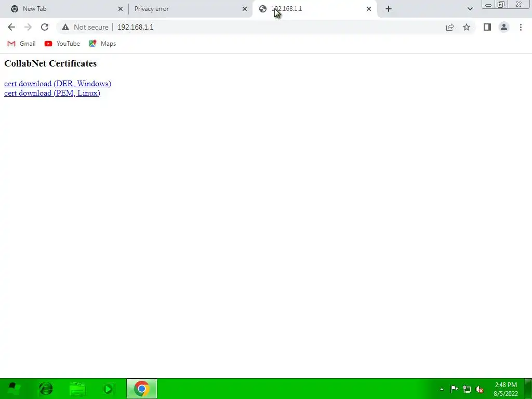Download the PEM Linux certificate link
Viewport: 532px width, 399px height.
click(52, 93)
